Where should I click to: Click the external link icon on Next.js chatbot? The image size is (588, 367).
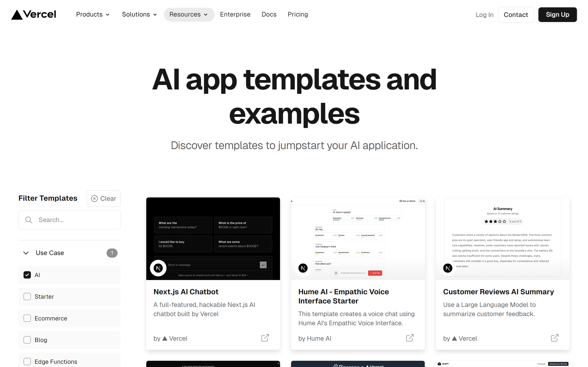tap(266, 338)
